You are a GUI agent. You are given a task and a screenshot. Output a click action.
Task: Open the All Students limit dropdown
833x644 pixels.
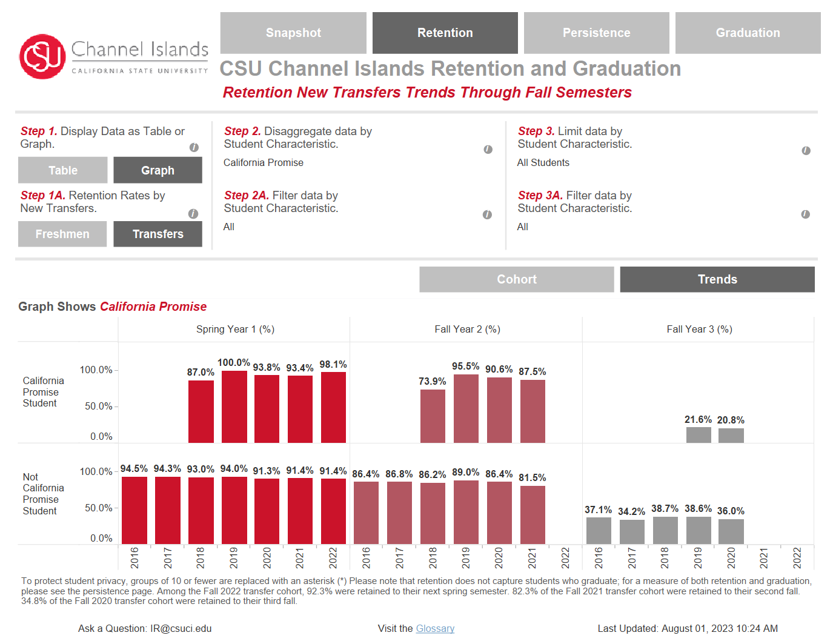click(543, 162)
